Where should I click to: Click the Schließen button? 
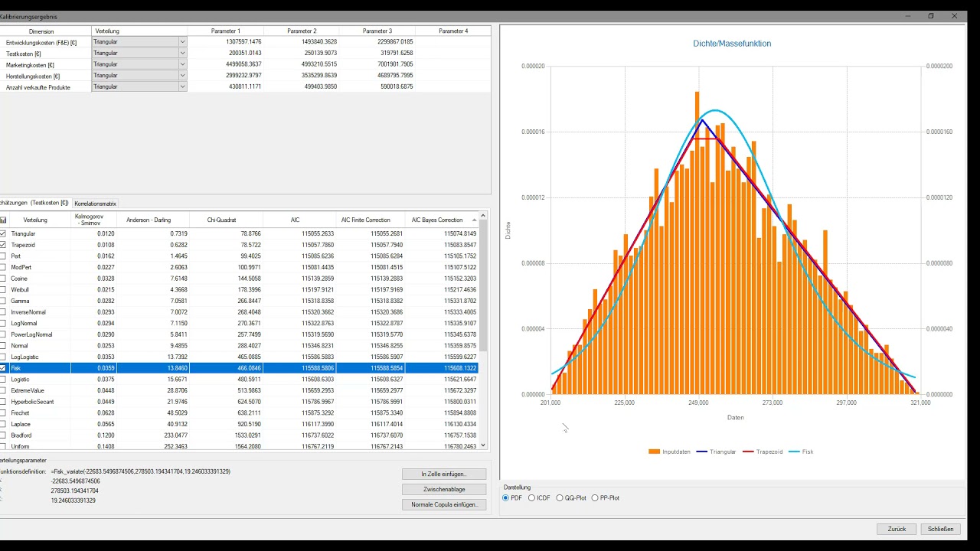click(x=940, y=529)
